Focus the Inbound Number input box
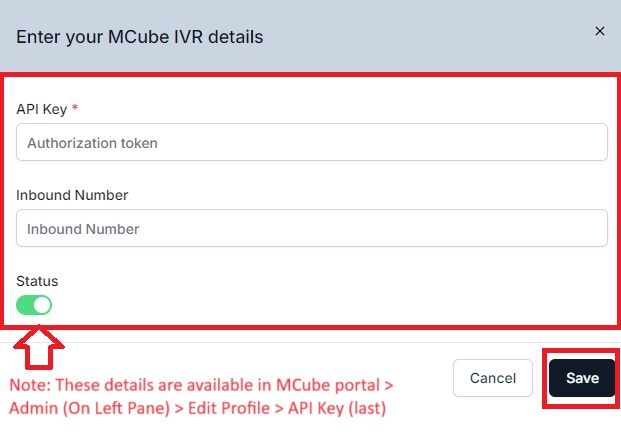 click(x=312, y=228)
